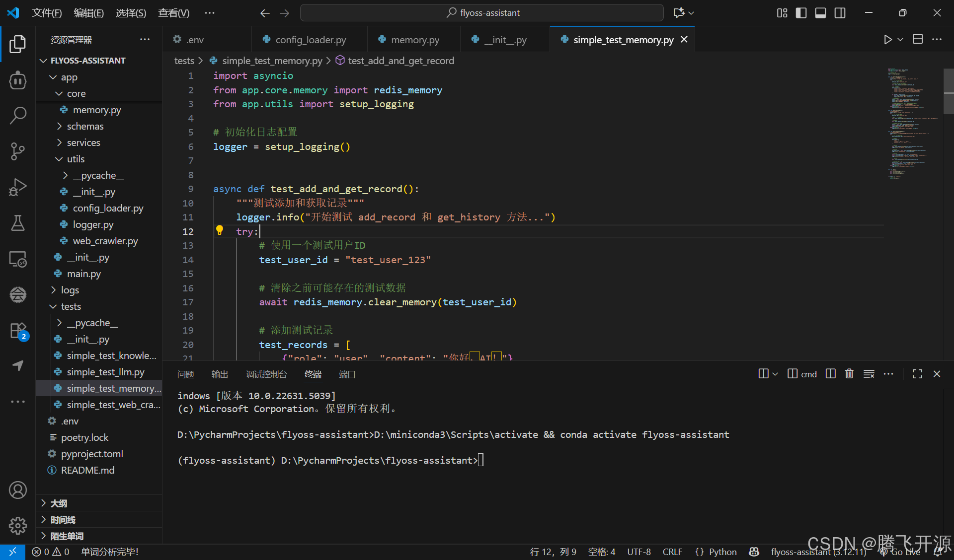Open the CRLF line ending selector
954x560 pixels.
672,552
